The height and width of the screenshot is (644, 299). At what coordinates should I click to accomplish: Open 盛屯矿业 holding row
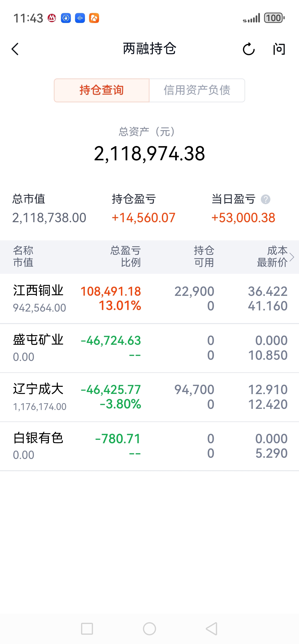(149, 348)
